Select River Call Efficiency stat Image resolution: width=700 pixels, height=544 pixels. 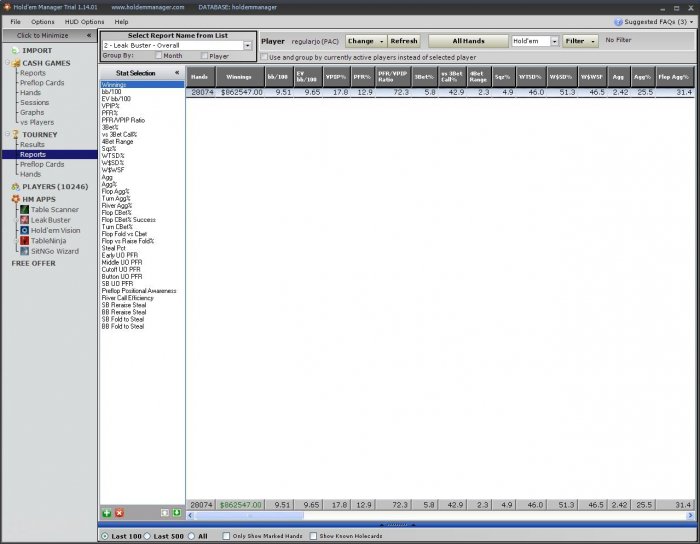tap(128, 298)
